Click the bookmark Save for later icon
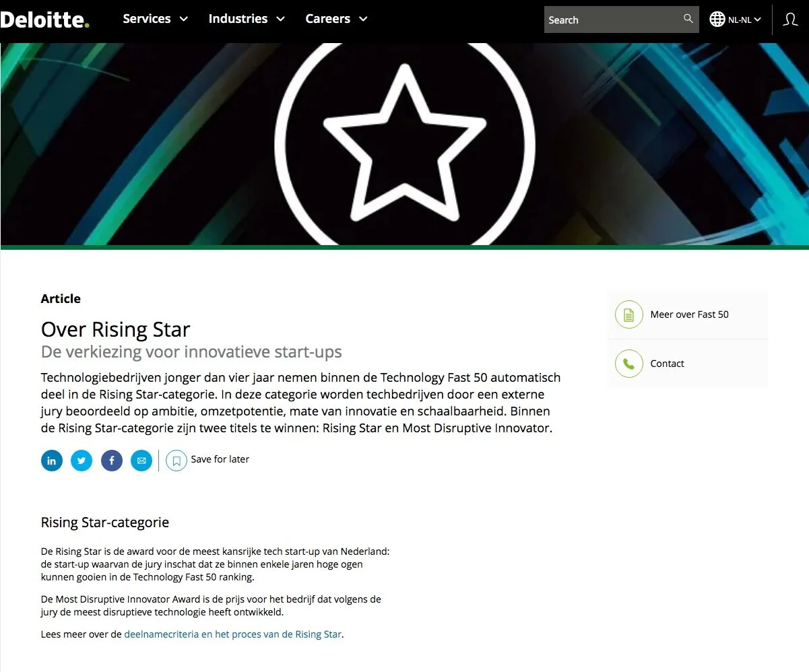 [176, 461]
